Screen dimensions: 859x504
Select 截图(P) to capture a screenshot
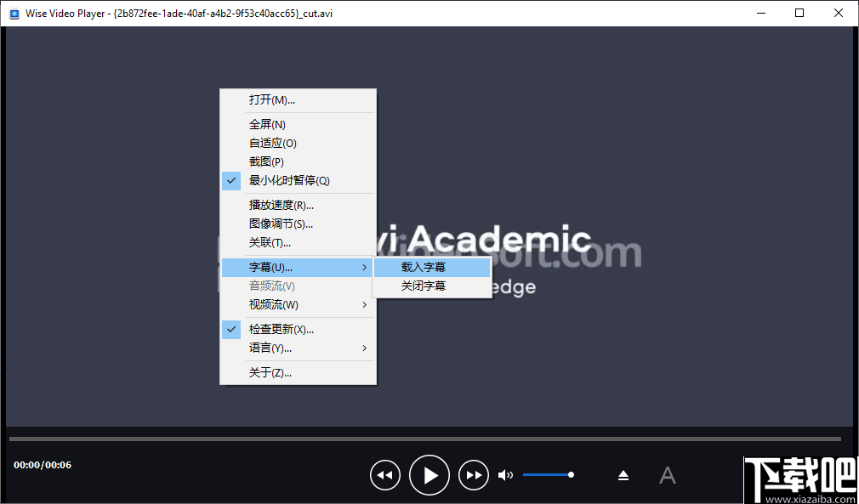pyautogui.click(x=265, y=161)
